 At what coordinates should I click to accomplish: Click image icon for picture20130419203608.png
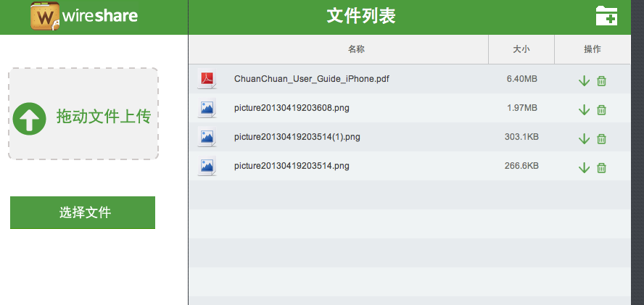click(x=207, y=108)
